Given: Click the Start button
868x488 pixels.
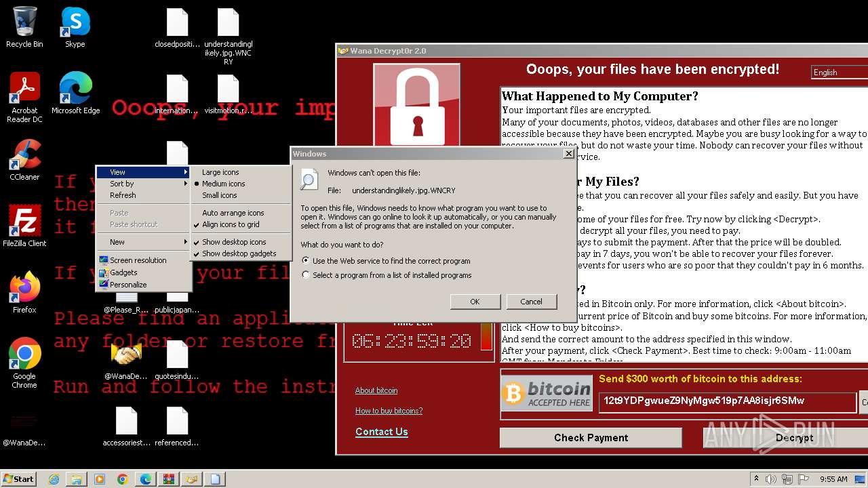Looking at the screenshot, I should tap(19, 479).
